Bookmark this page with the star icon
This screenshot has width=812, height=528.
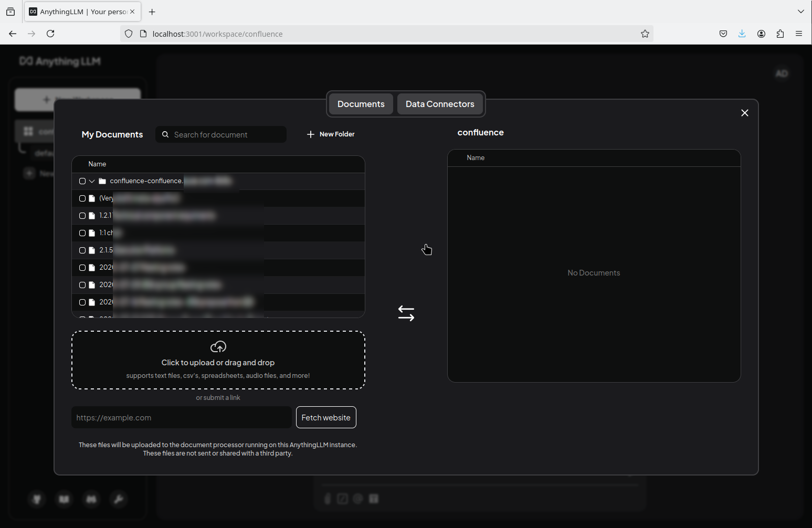click(645, 34)
